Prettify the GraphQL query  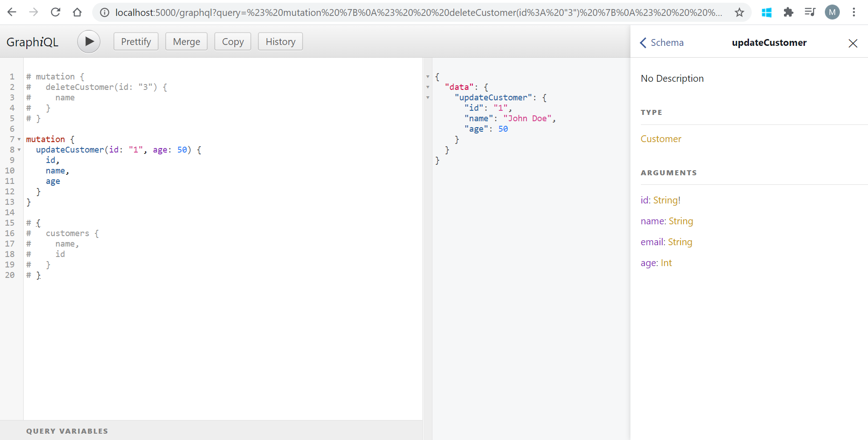135,41
